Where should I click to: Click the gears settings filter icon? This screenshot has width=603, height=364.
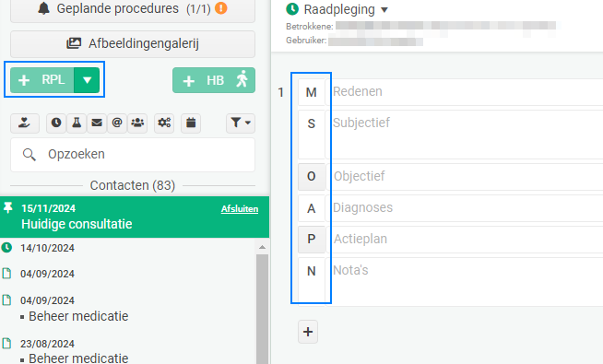[164, 123]
